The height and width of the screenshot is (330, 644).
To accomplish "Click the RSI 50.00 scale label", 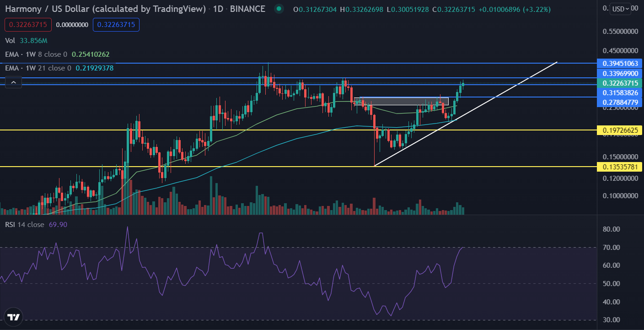I will (612, 284).
